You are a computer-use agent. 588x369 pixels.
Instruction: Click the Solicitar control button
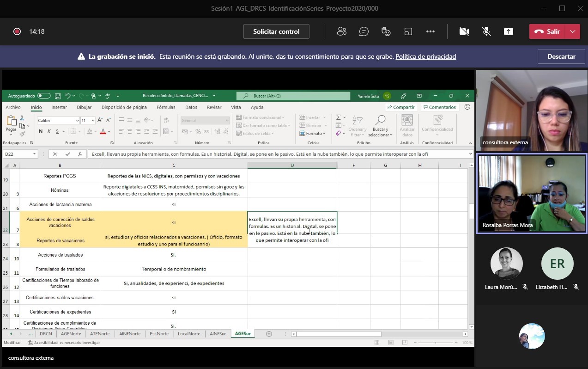(276, 31)
